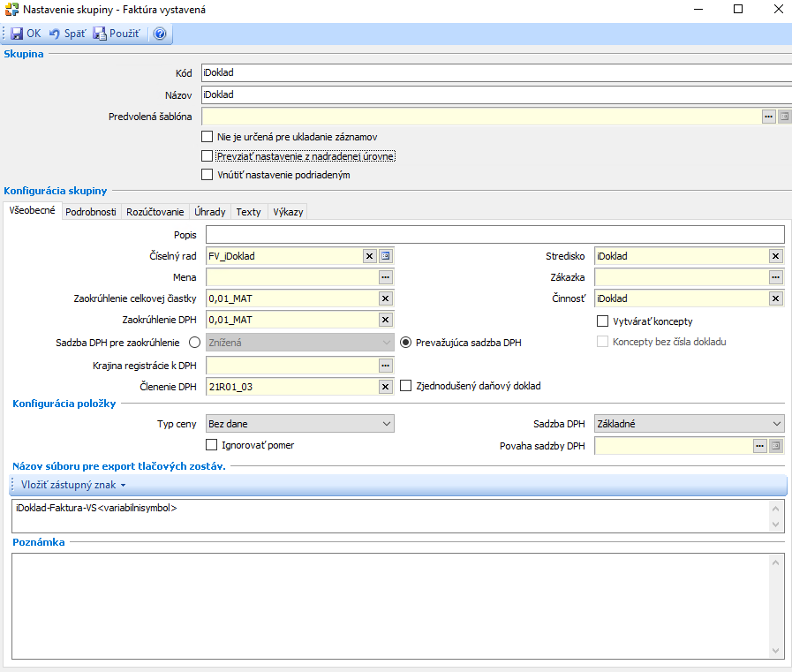This screenshot has height=672, width=792.
Task: Check Ignorovať pomer option
Action: [x=211, y=445]
